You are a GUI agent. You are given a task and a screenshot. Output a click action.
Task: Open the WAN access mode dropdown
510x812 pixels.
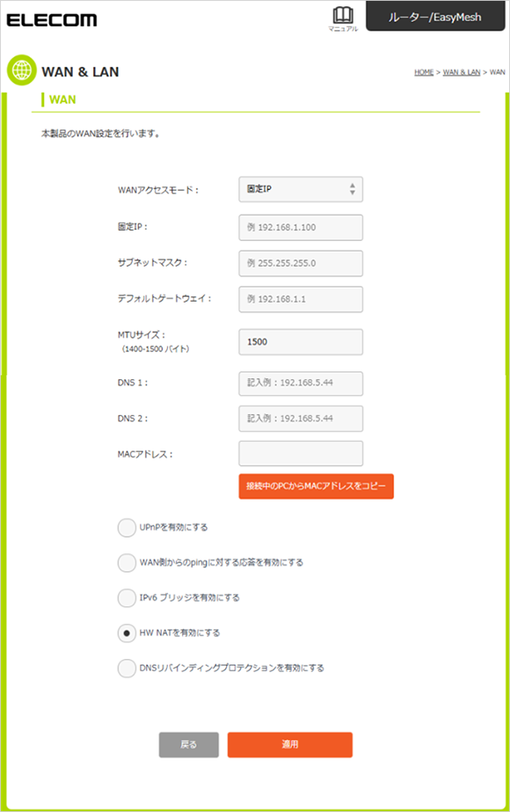coord(301,189)
